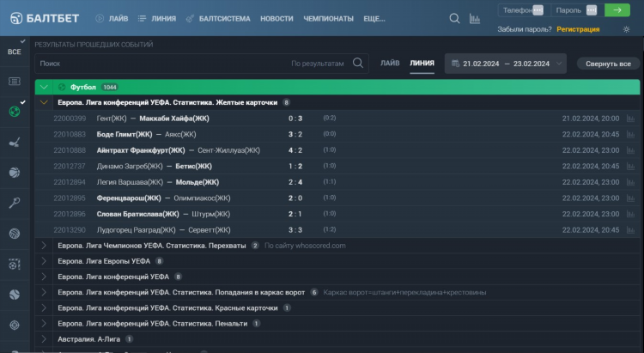The width and height of the screenshot is (644, 353).
Task: Open НОВОСТИ in top navigation
Action: point(276,19)
